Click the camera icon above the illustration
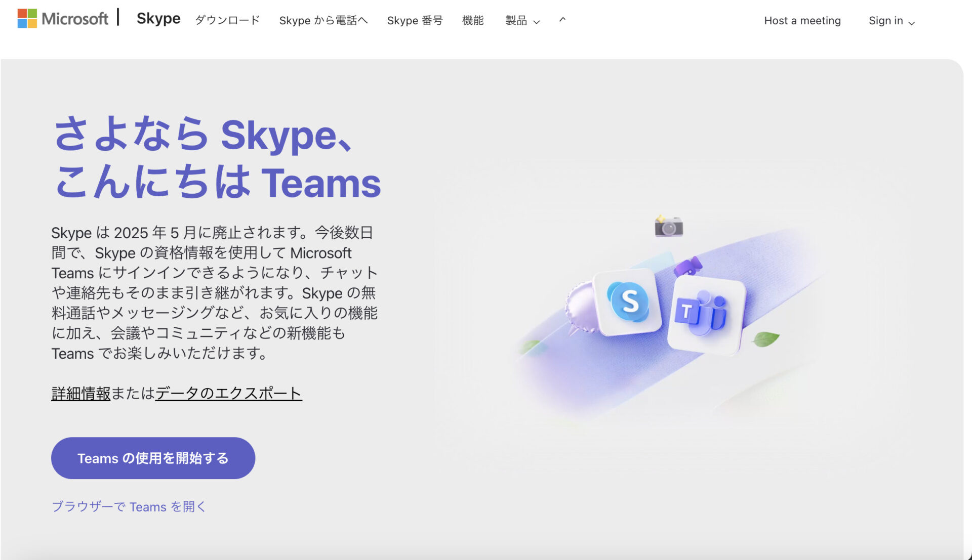 [669, 227]
